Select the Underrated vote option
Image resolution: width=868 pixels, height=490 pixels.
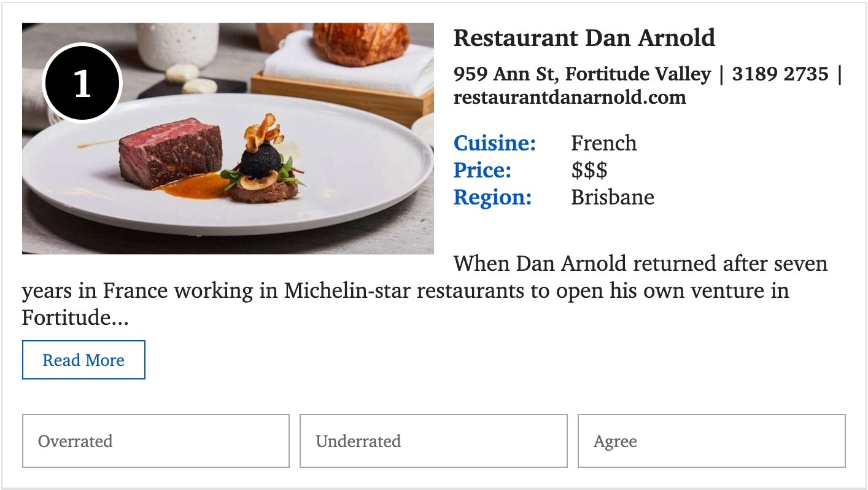[x=433, y=441]
